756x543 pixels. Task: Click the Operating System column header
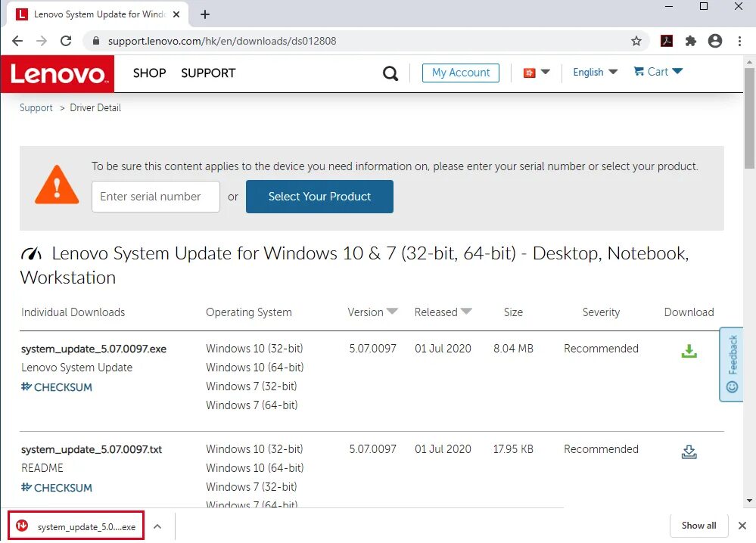(249, 312)
